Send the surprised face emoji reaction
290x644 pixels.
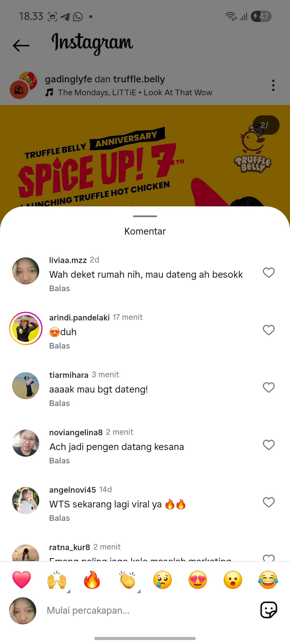pos(233,580)
